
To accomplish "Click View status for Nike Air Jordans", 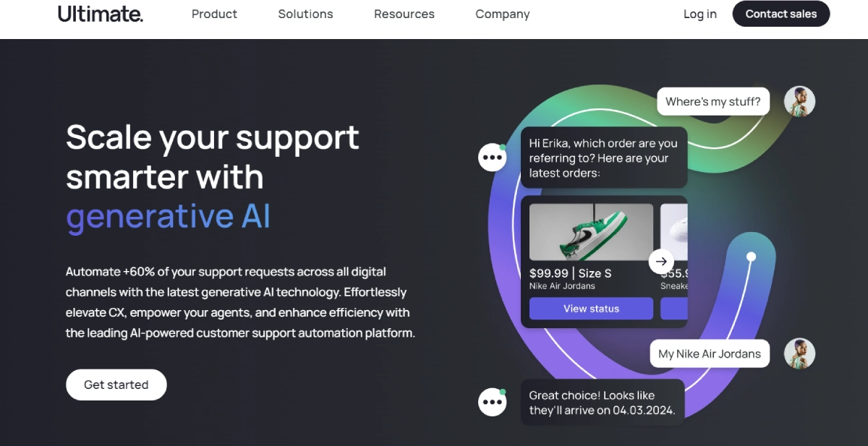I will 592,309.
